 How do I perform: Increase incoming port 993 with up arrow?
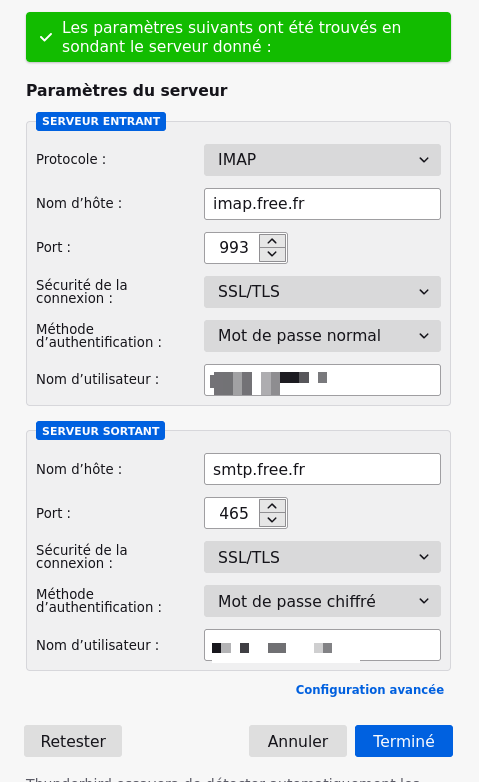click(x=272, y=241)
